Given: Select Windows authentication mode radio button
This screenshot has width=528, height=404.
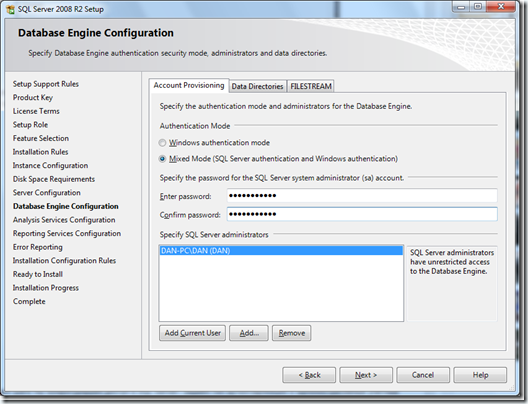Looking at the screenshot, I should [162, 143].
